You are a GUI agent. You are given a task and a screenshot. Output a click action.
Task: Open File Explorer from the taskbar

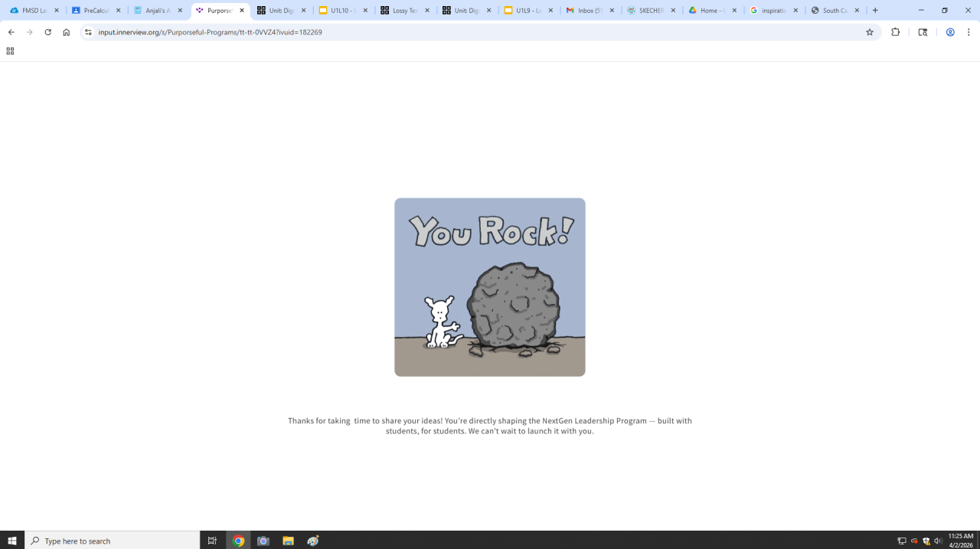coord(288,541)
